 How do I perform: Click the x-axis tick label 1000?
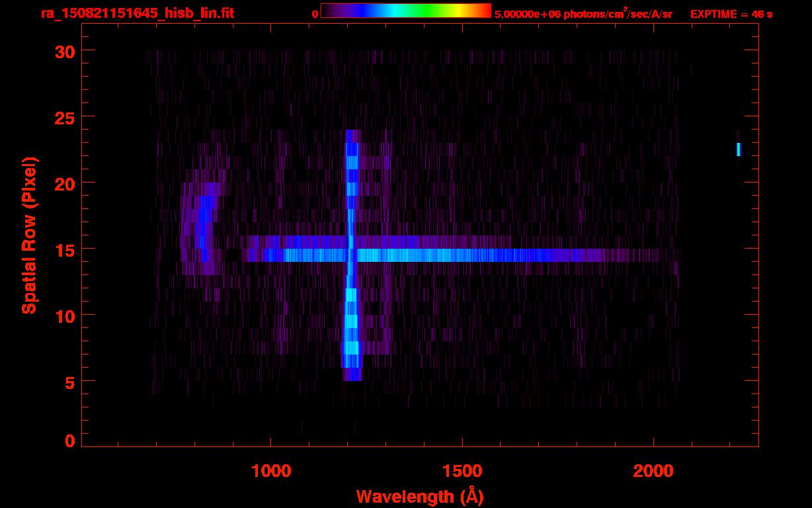pyautogui.click(x=270, y=471)
